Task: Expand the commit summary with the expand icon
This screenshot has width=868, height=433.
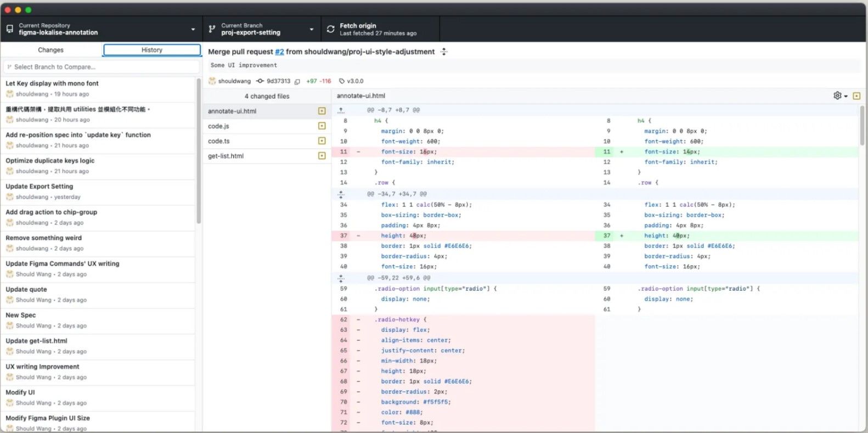Action: [x=444, y=52]
